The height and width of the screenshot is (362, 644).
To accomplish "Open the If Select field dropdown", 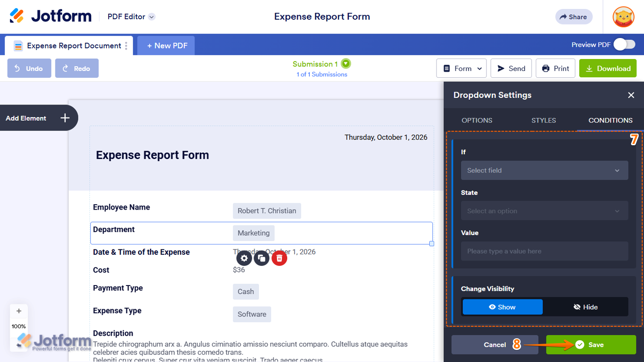I will (544, 170).
